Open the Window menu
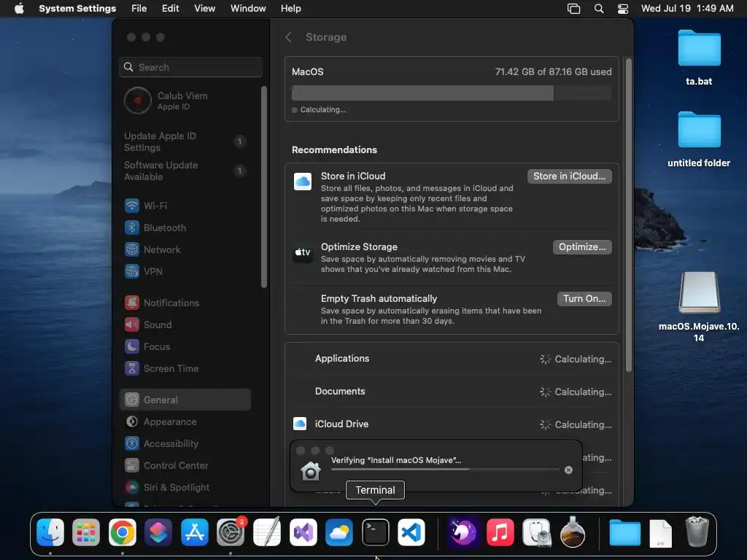The height and width of the screenshot is (560, 747). (x=248, y=9)
